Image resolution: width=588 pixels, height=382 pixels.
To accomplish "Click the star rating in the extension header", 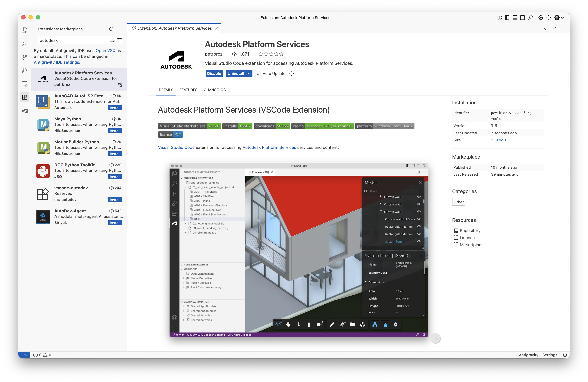I will [x=271, y=54].
